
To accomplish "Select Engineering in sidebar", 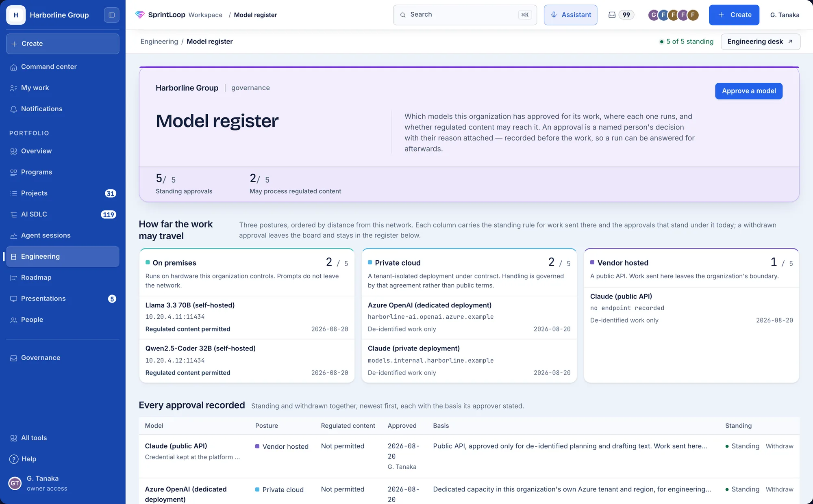I will point(63,257).
